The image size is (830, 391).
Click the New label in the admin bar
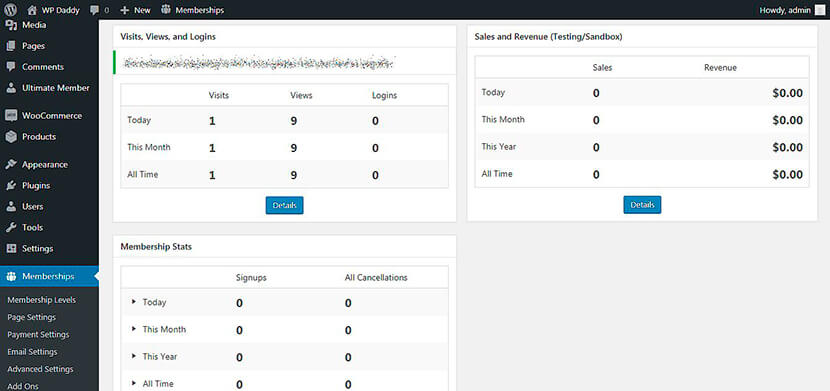[142, 10]
